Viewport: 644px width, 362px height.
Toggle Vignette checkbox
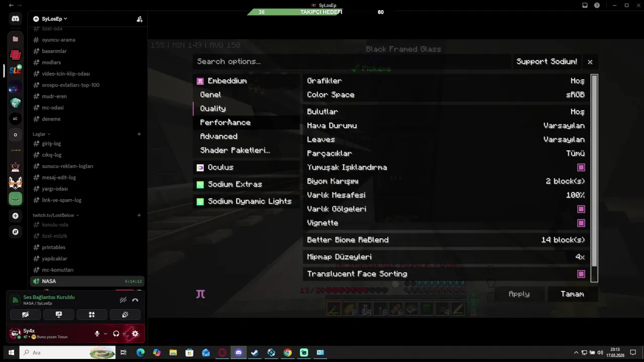pos(581,223)
